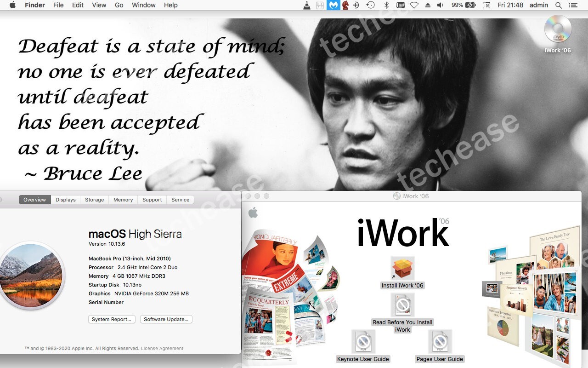
Task: Click the Fri 21:48 clock
Action: [x=510, y=5]
